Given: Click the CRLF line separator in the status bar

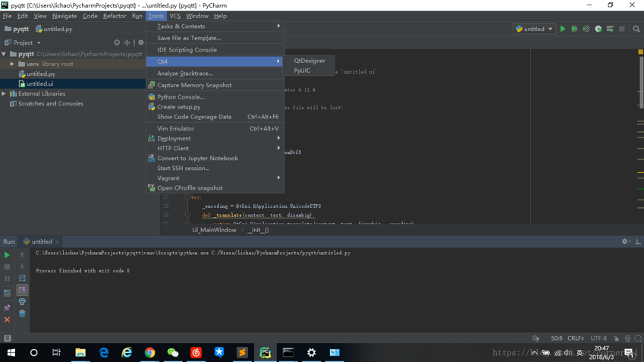Looking at the screenshot, I should click(576, 338).
